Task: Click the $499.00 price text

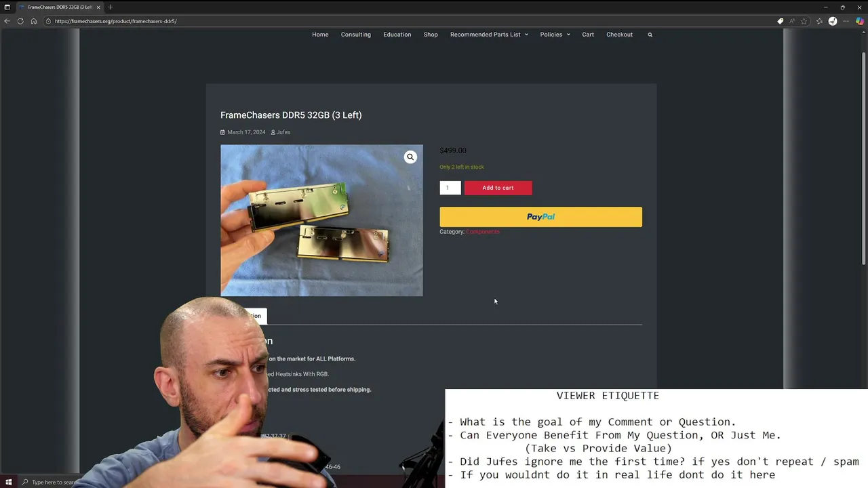Action: 453,150
